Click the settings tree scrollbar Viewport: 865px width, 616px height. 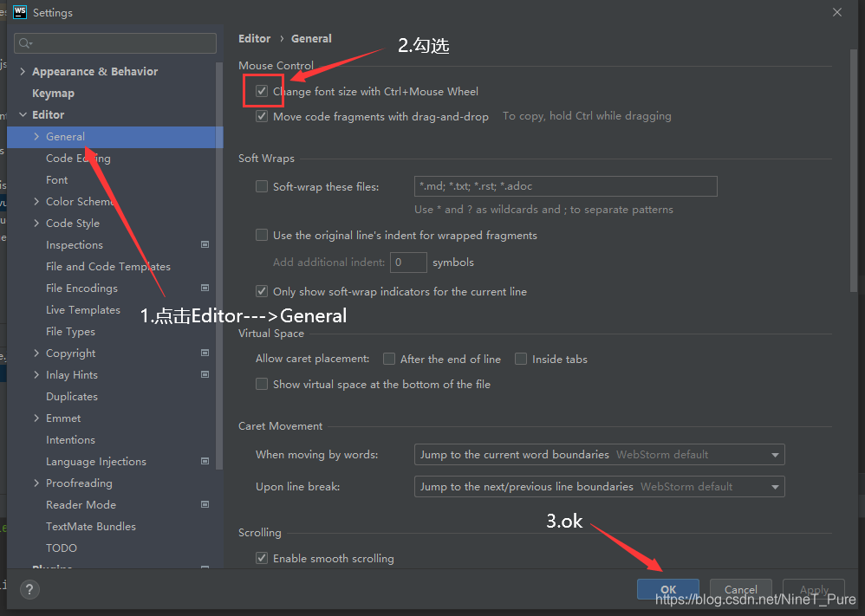[219, 265]
